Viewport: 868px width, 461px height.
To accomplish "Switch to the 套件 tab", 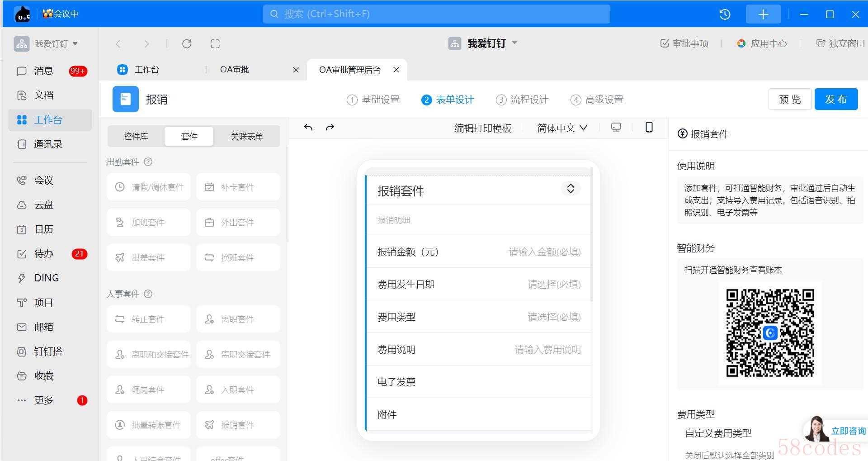I will [189, 136].
